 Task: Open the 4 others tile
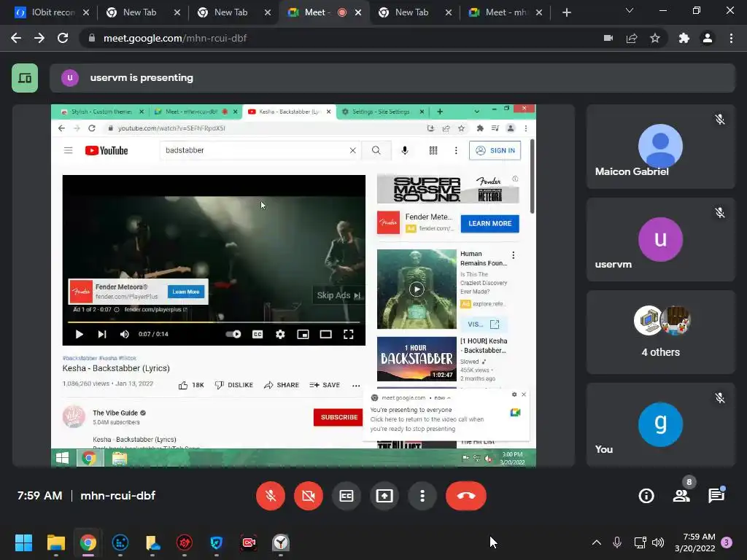660,332
